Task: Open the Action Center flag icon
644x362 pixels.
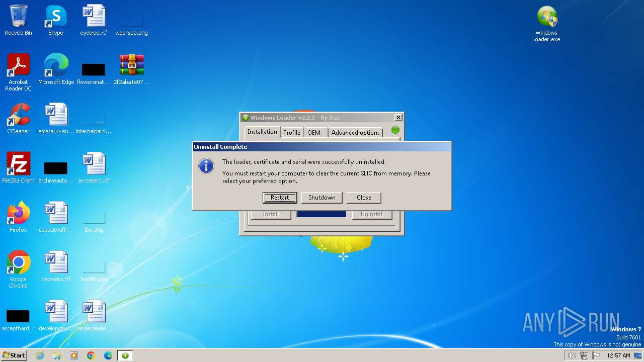Action: pyautogui.click(x=597, y=355)
